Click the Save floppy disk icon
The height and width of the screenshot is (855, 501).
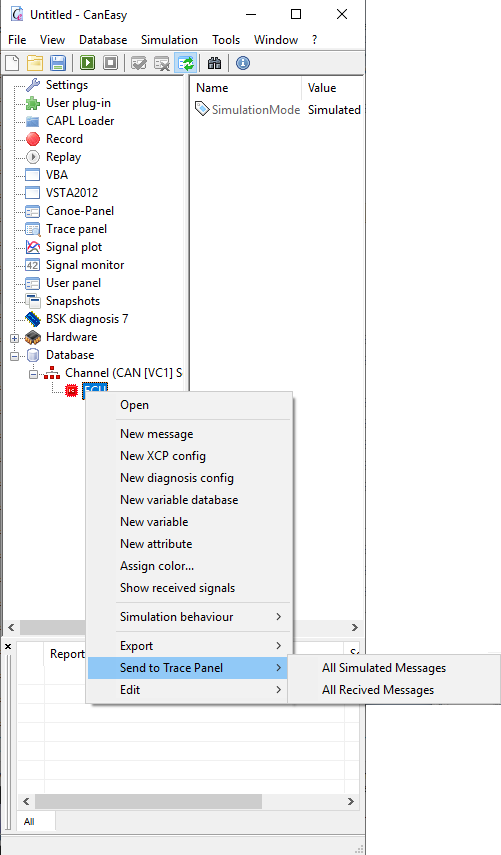click(x=58, y=63)
